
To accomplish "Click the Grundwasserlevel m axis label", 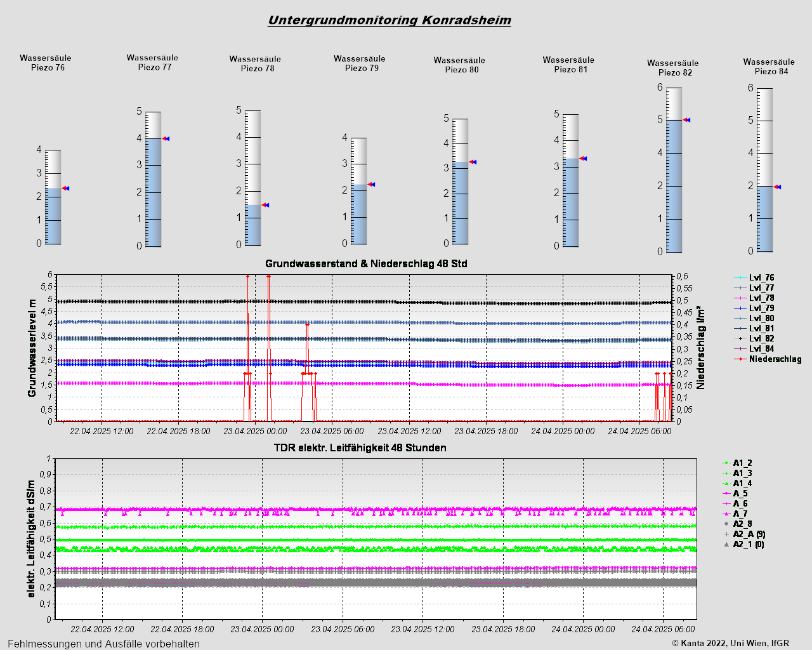I will click(32, 348).
